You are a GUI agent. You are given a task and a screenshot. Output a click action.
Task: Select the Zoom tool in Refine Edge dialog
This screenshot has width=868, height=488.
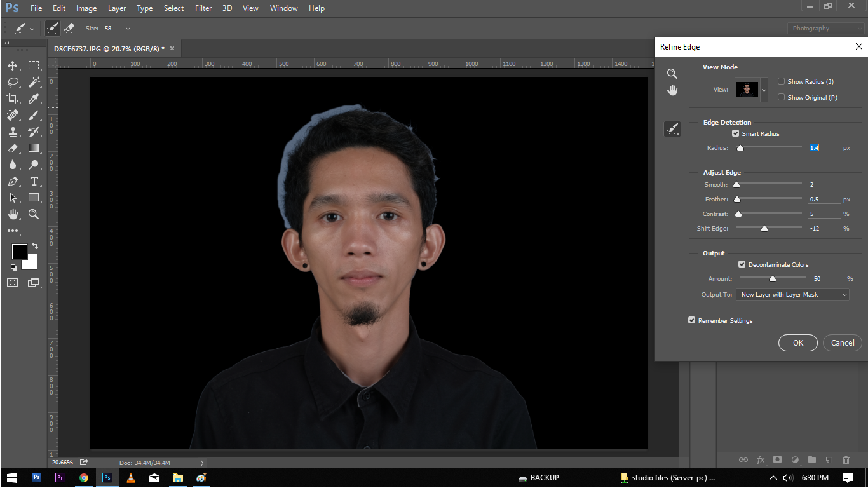pos(672,74)
